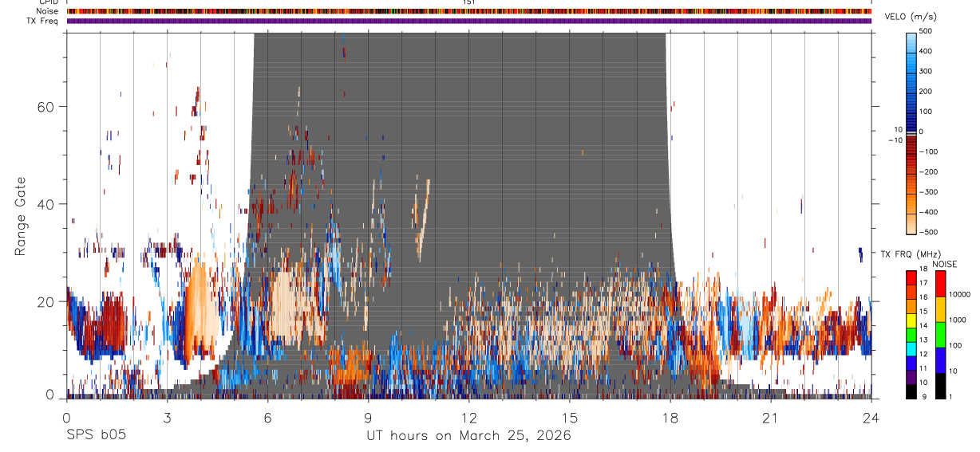Click the '-400' value on velocity scale

point(928,212)
